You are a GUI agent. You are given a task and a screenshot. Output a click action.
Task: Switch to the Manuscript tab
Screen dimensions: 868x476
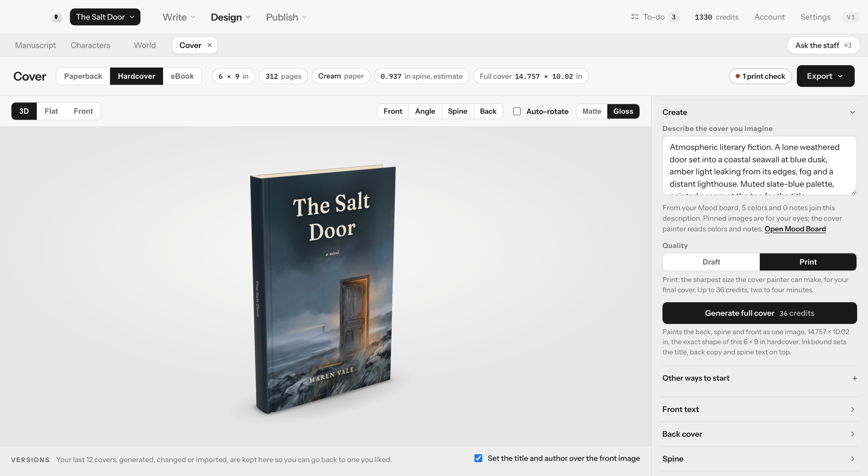(35, 45)
